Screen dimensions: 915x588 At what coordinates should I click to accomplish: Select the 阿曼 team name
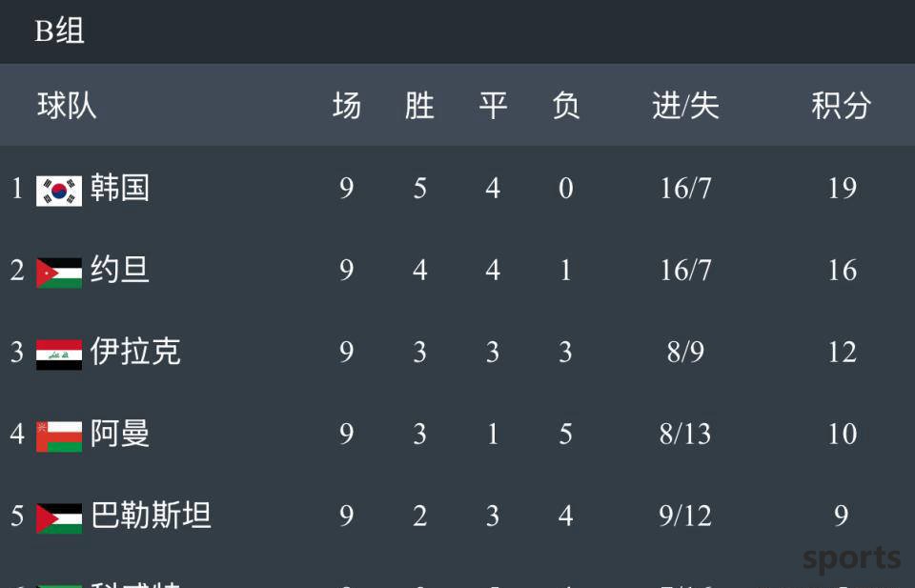click(x=120, y=434)
